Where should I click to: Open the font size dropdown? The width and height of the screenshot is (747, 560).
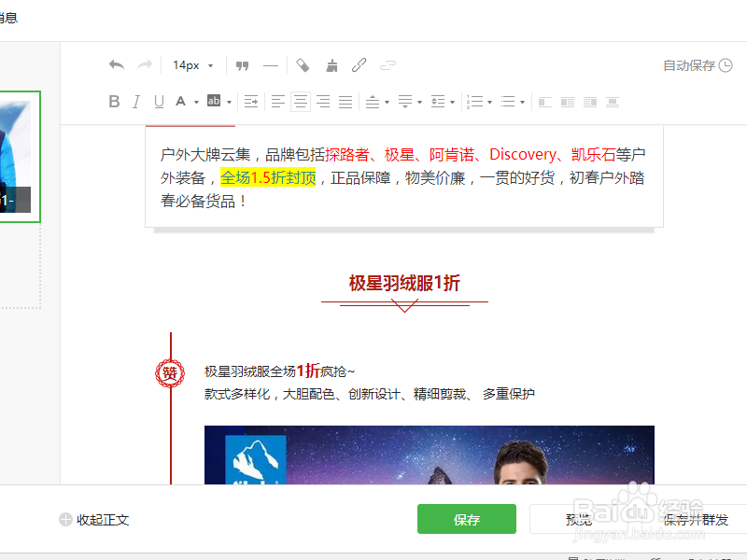pos(191,65)
